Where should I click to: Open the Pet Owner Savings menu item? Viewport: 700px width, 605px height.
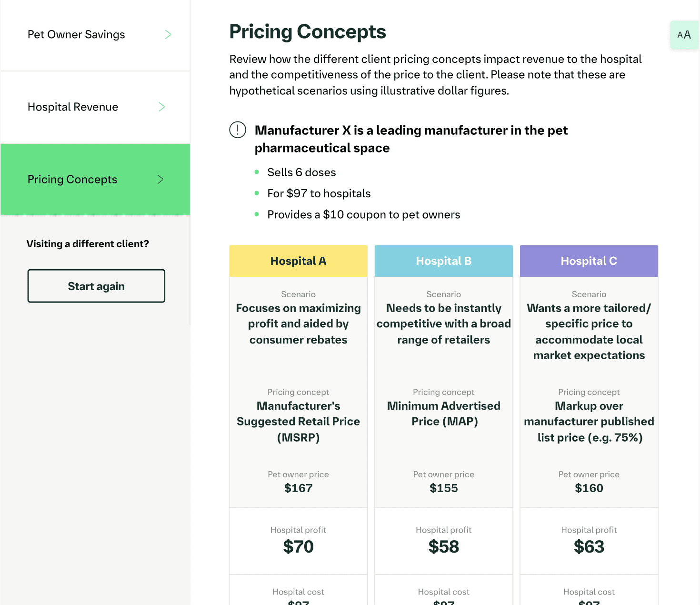tap(95, 35)
